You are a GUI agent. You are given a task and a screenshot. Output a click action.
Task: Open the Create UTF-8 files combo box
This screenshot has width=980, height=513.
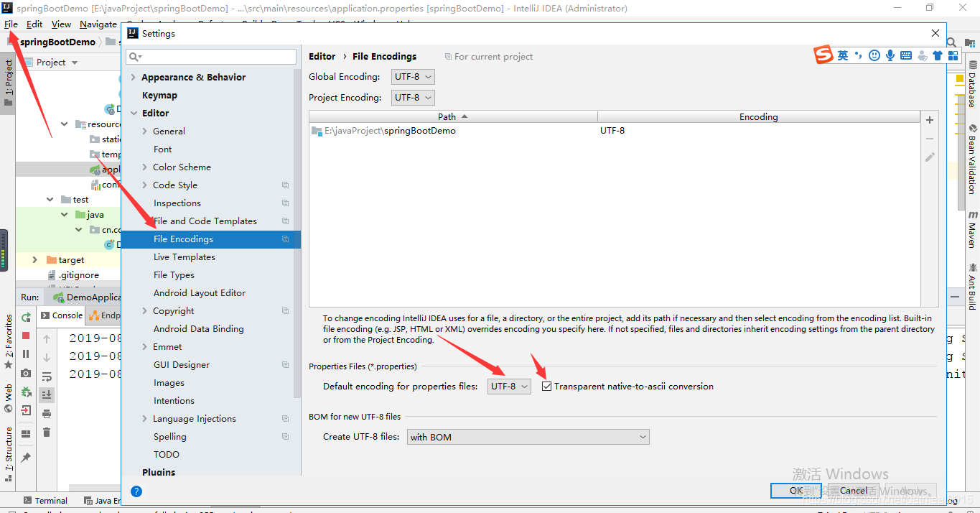[x=528, y=437]
